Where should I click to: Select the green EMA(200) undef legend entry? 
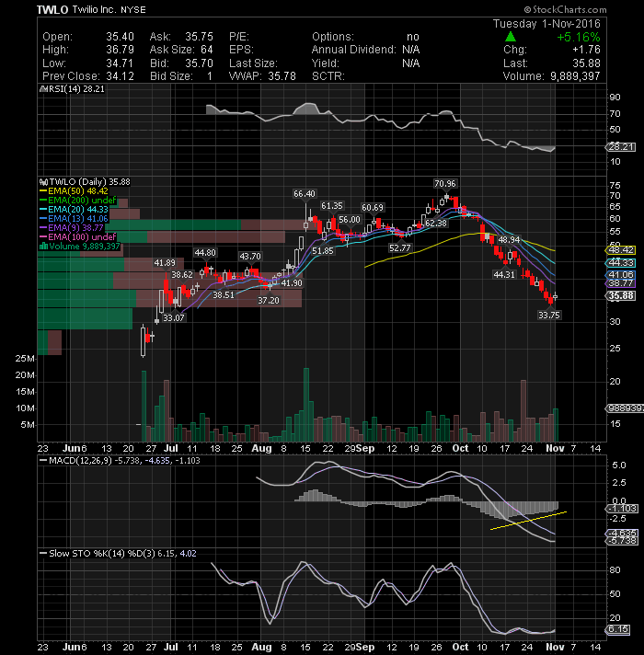(x=77, y=201)
